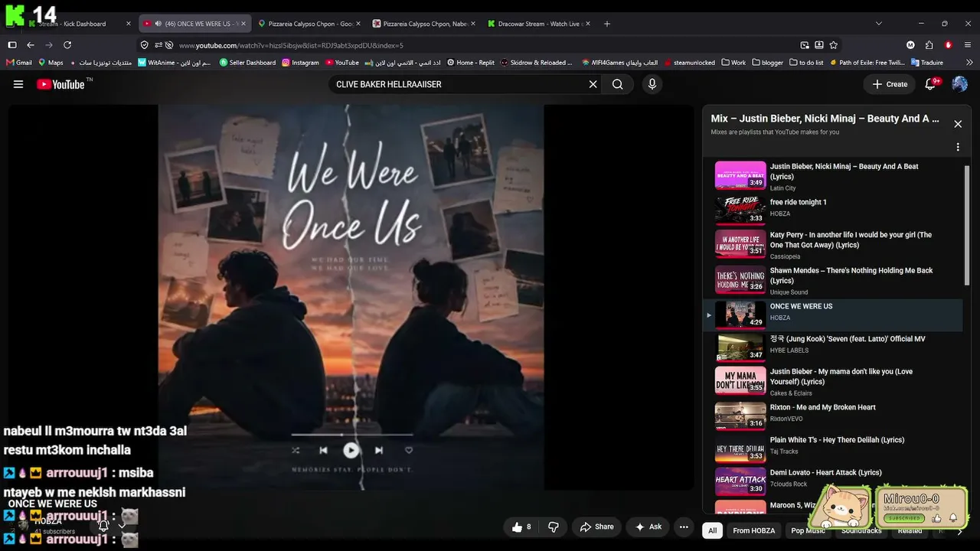Click the browser address bar URL

coord(291,45)
